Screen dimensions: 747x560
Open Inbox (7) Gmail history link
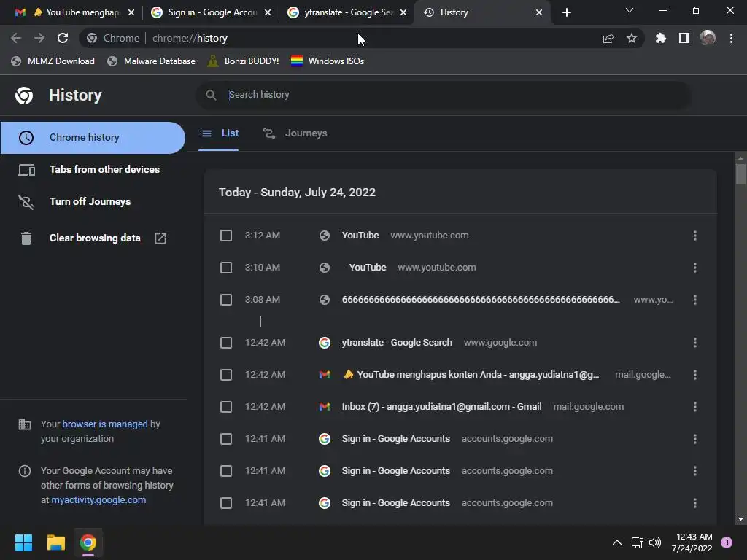pyautogui.click(x=441, y=407)
